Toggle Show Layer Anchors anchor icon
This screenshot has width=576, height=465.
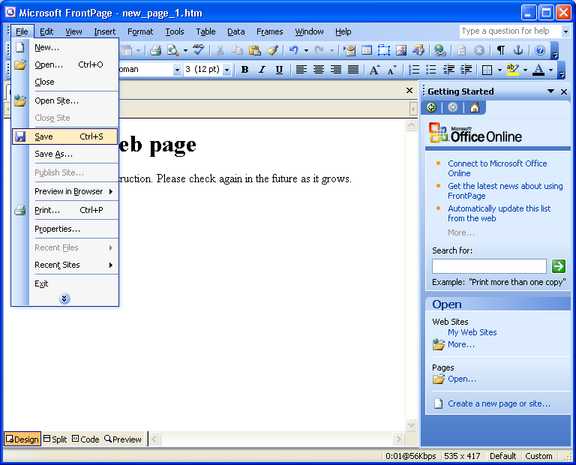point(518,50)
